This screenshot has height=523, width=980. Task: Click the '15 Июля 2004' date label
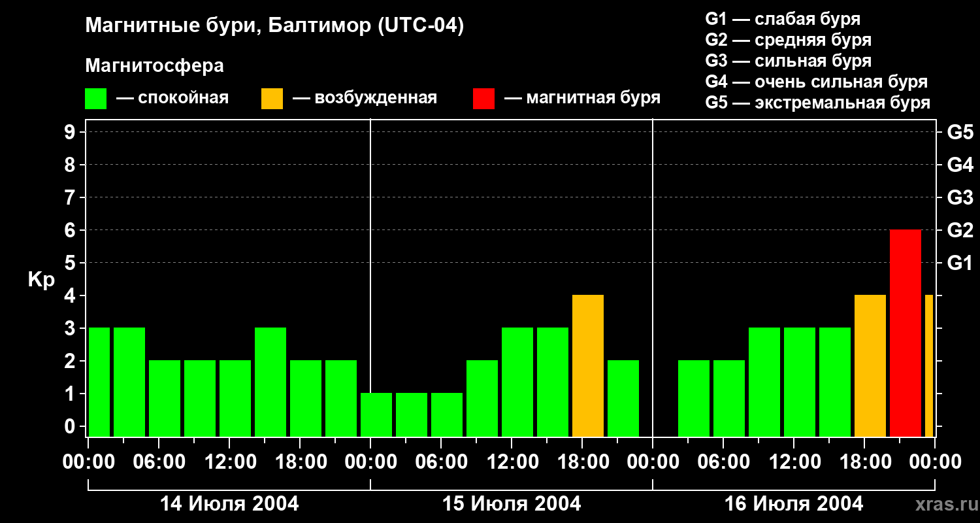pos(512,504)
